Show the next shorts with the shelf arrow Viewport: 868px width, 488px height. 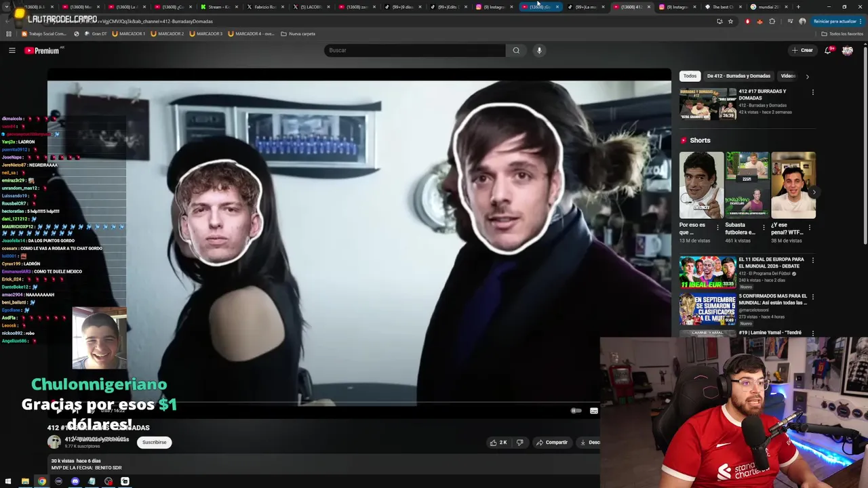click(814, 192)
